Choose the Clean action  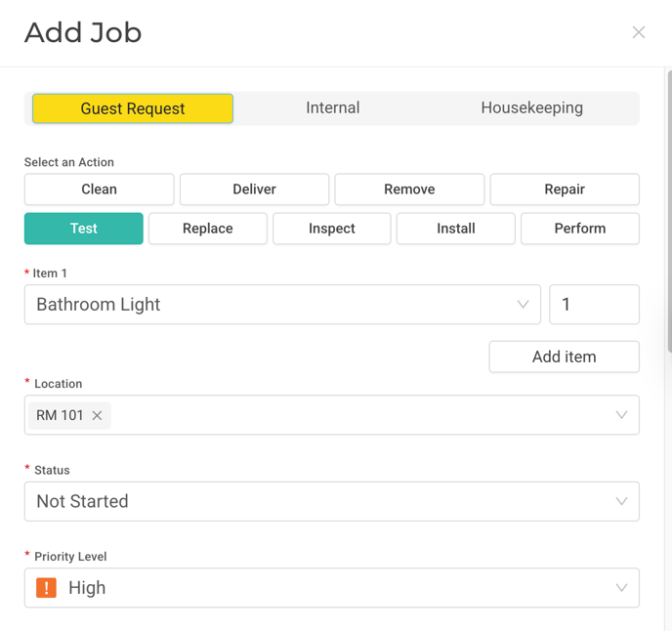99,189
